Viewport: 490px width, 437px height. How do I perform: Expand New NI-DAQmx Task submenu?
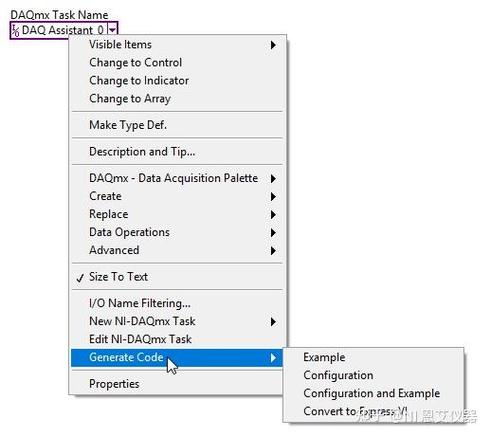pyautogui.click(x=177, y=321)
